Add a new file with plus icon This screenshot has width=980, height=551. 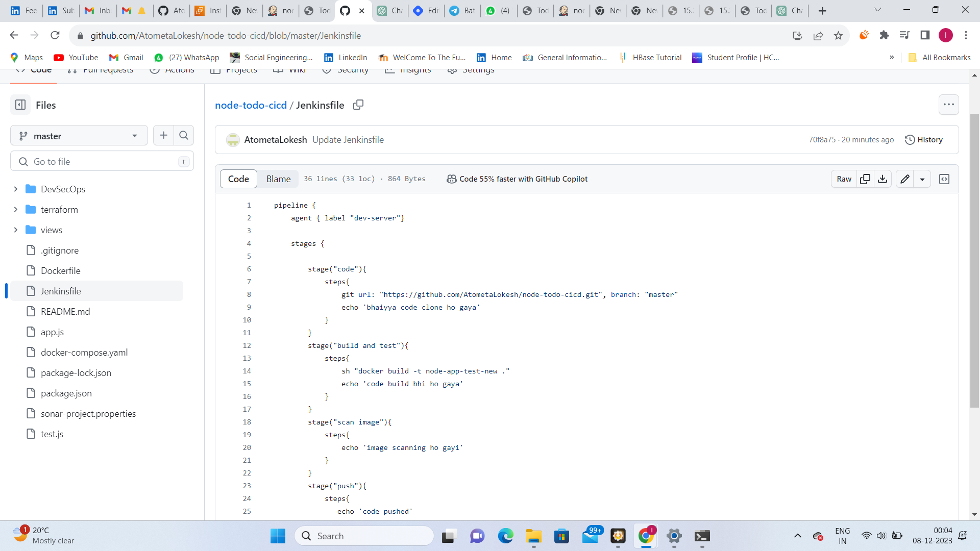163,135
